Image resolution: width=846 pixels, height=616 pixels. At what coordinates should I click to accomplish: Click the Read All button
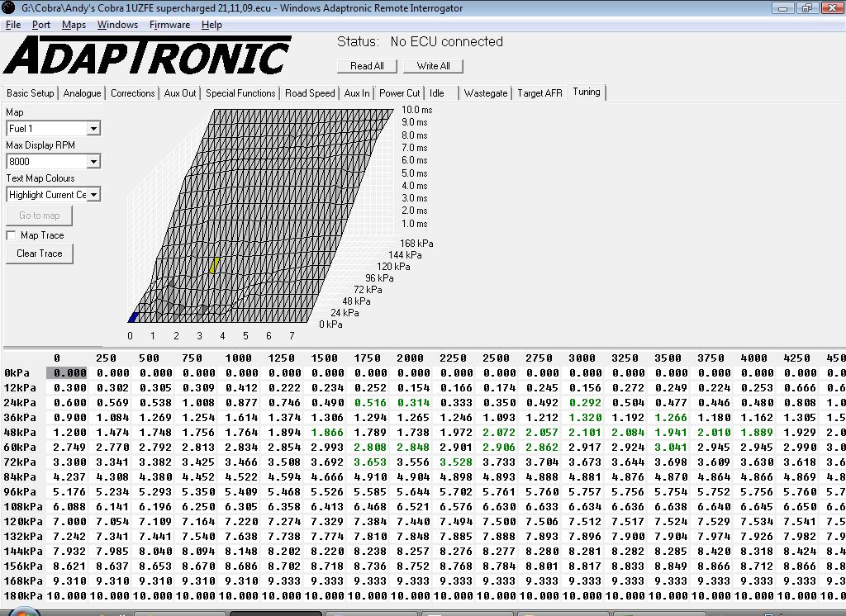pyautogui.click(x=367, y=66)
